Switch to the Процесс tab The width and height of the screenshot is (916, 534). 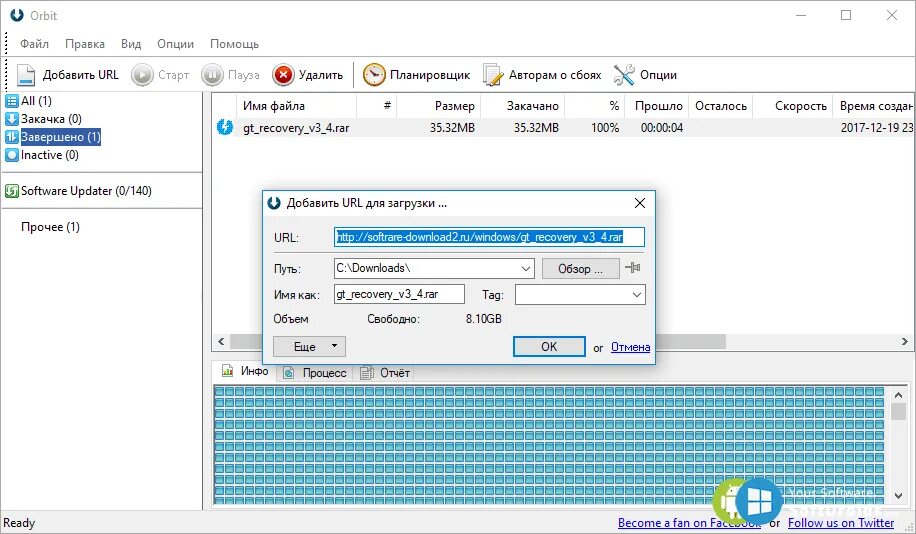coord(315,372)
